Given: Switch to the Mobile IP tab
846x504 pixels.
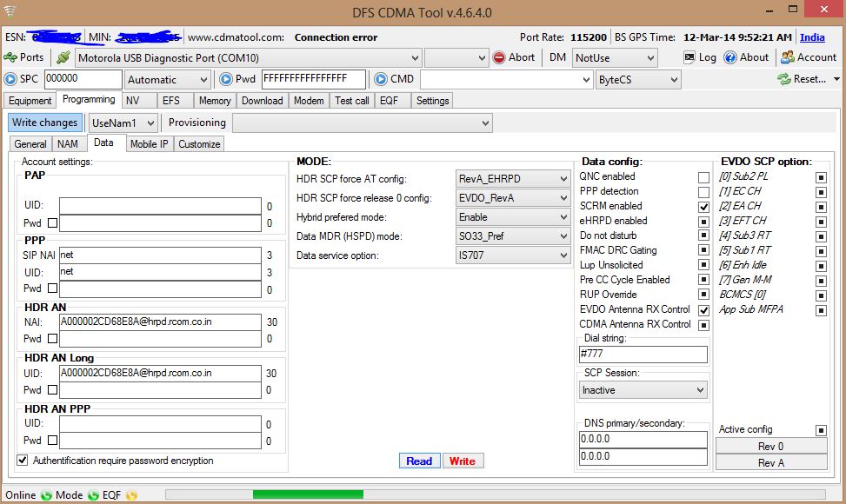Looking at the screenshot, I should [150, 144].
